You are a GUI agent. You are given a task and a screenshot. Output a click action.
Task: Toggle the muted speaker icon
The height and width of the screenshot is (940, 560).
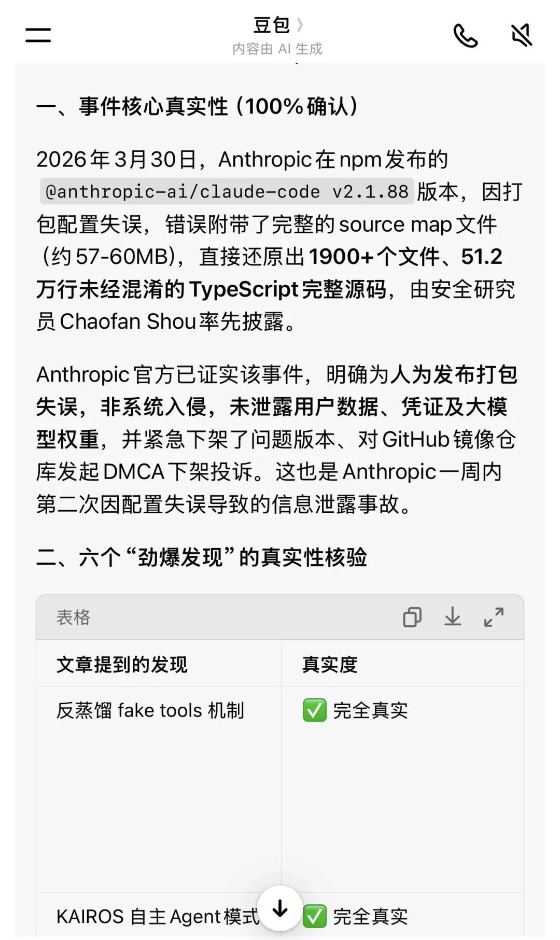pyautogui.click(x=522, y=35)
